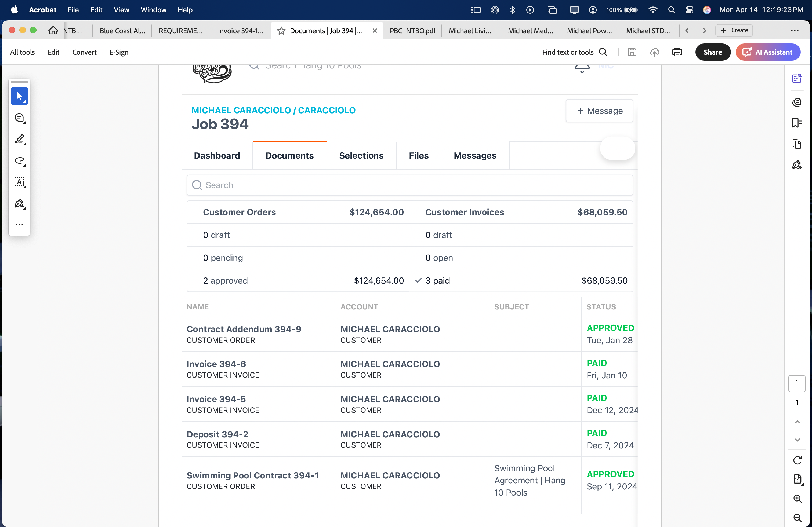Open the Bookmarks panel

point(797,123)
